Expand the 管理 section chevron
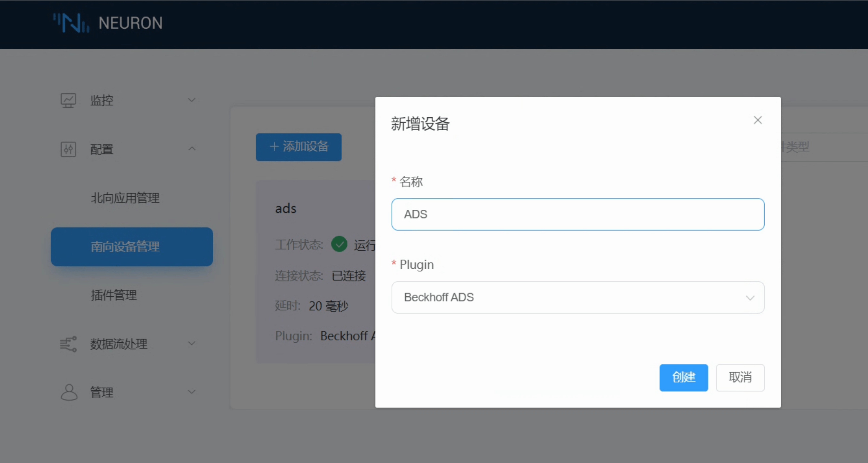 click(x=191, y=391)
